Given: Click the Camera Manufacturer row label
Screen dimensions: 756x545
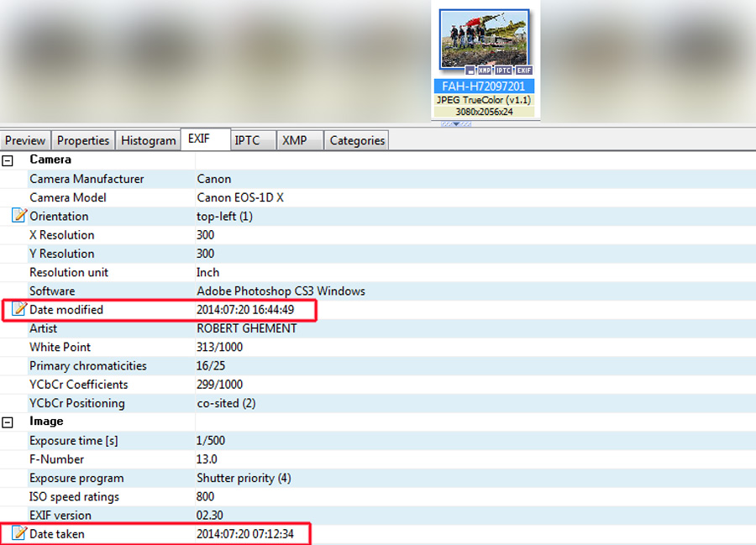Looking at the screenshot, I should [87, 179].
